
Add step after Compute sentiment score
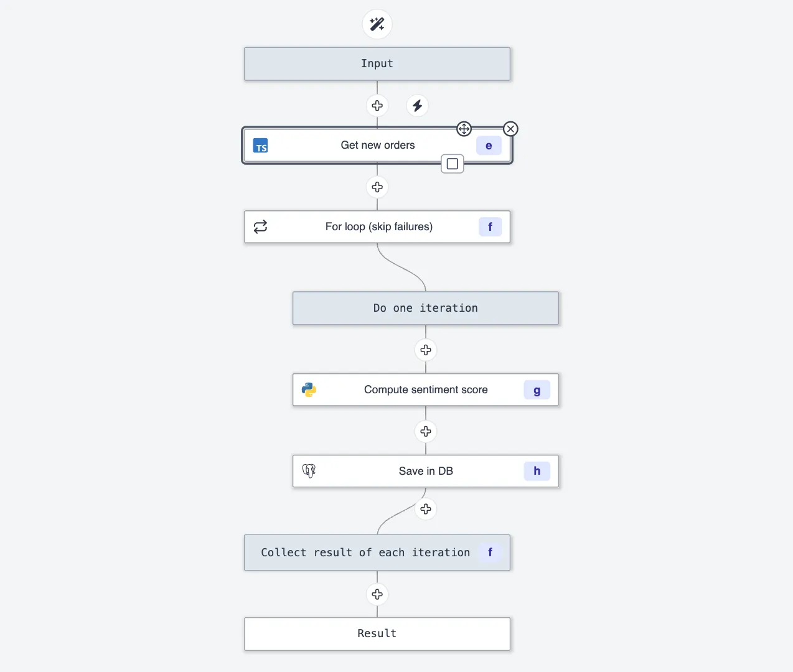click(426, 432)
